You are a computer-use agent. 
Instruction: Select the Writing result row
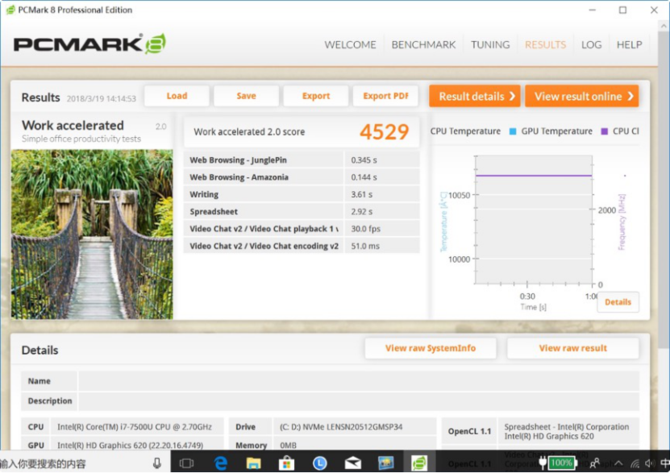[302, 194]
